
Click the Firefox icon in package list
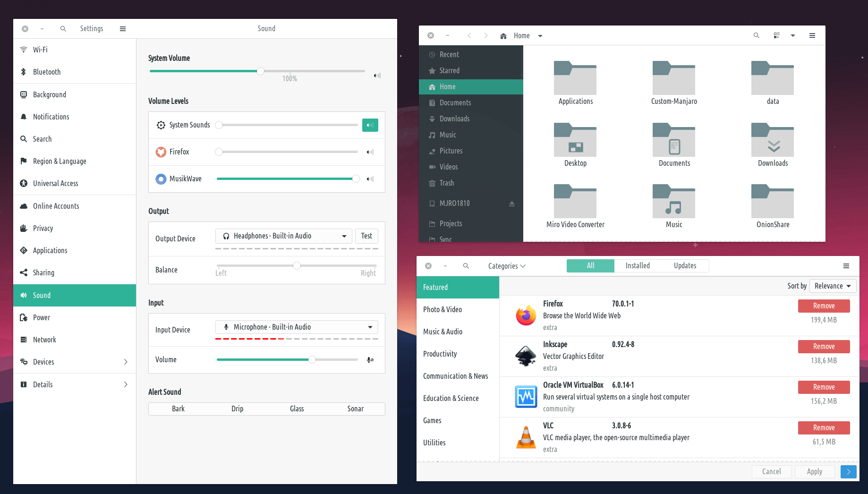(526, 315)
